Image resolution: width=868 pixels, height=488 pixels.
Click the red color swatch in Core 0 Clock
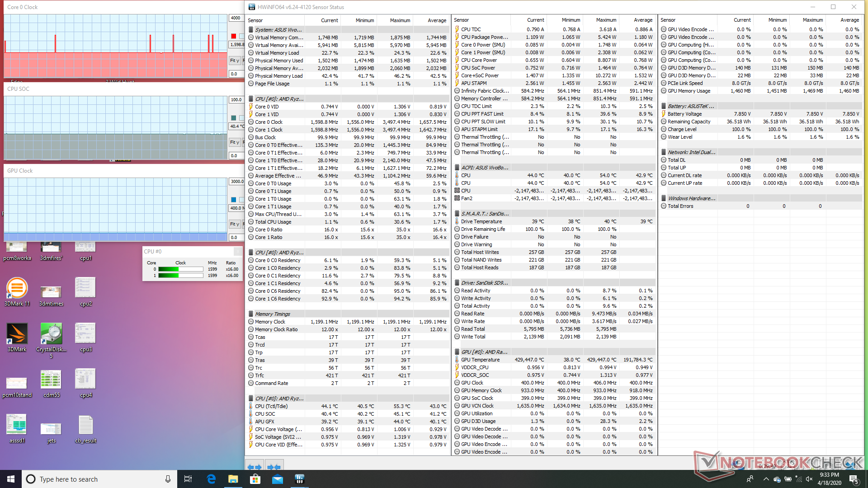pos(233,36)
